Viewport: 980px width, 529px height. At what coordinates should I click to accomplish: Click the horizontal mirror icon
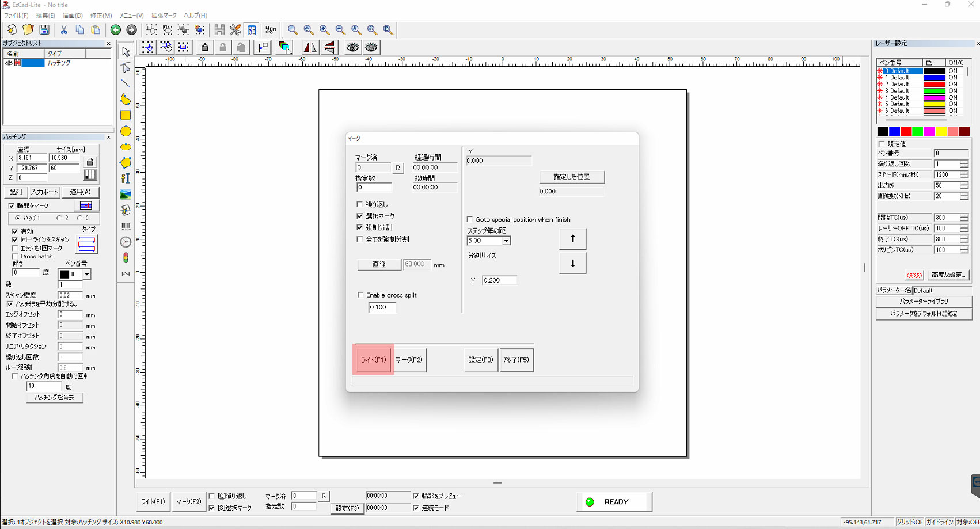(x=310, y=47)
